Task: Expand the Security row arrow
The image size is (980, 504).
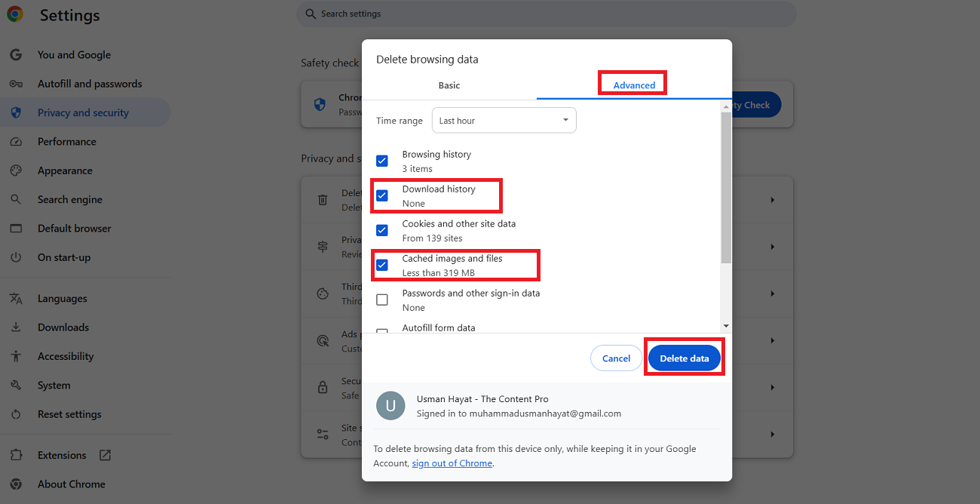Action: click(773, 387)
